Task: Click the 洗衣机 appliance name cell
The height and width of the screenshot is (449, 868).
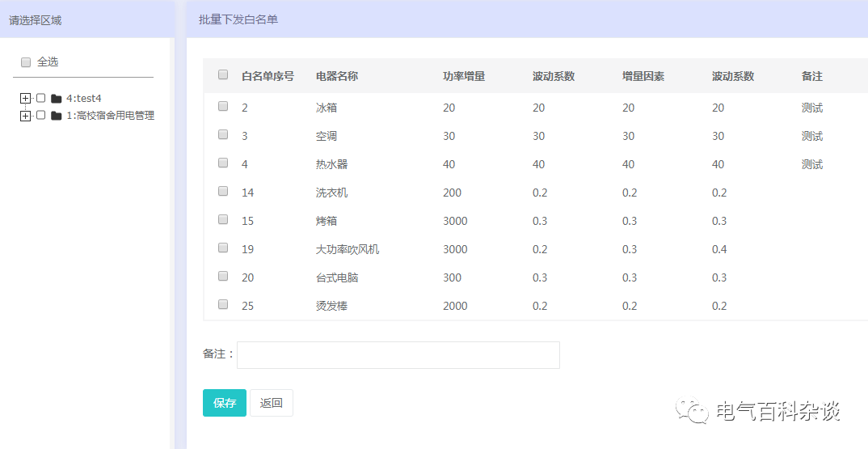Action: pyautogui.click(x=332, y=193)
